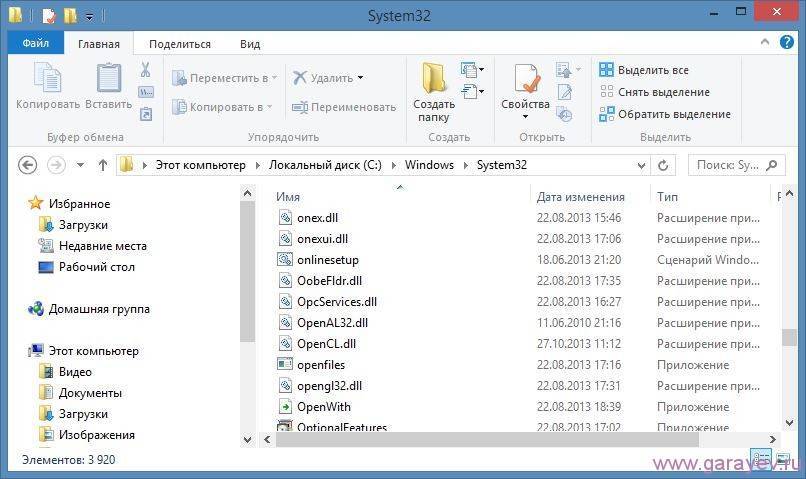This screenshot has width=806, height=479.
Task: Click the History icon in the Открыть group
Action: click(x=564, y=114)
